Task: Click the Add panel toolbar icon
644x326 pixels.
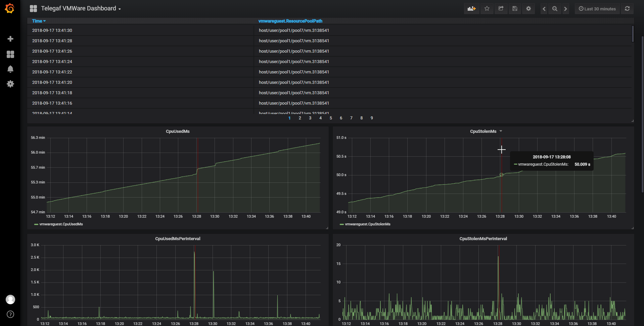Action: pos(472,9)
